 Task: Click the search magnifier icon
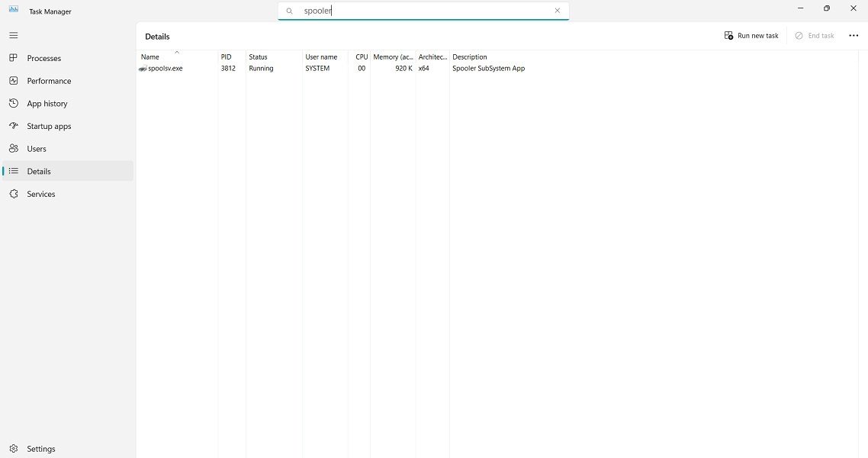tap(289, 11)
